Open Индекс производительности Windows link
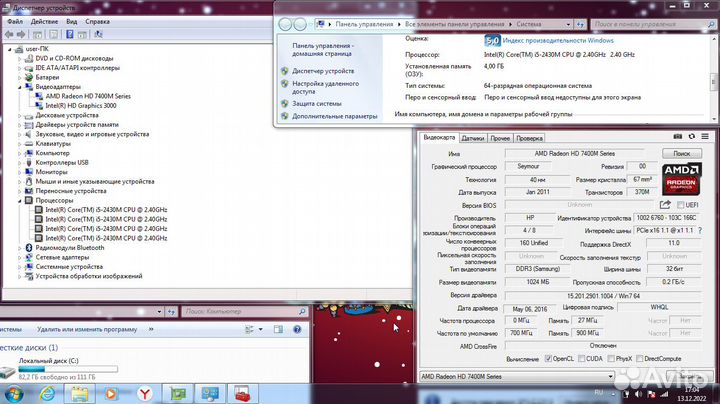This screenshot has height=404, width=720. [x=558, y=40]
